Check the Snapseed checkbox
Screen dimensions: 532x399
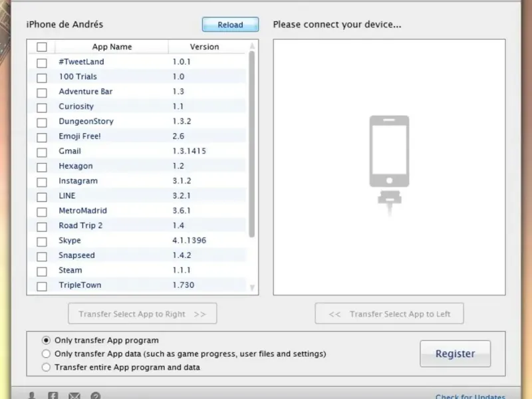click(x=42, y=257)
